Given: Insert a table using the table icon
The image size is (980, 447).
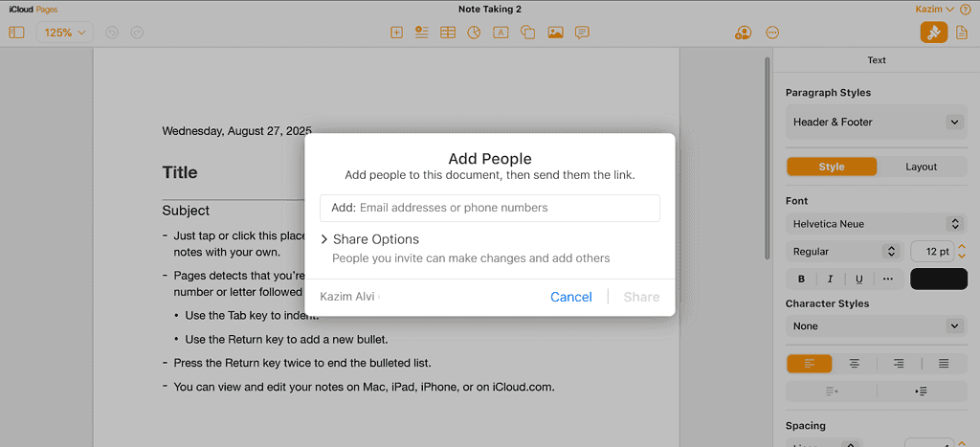Looking at the screenshot, I should 448,33.
